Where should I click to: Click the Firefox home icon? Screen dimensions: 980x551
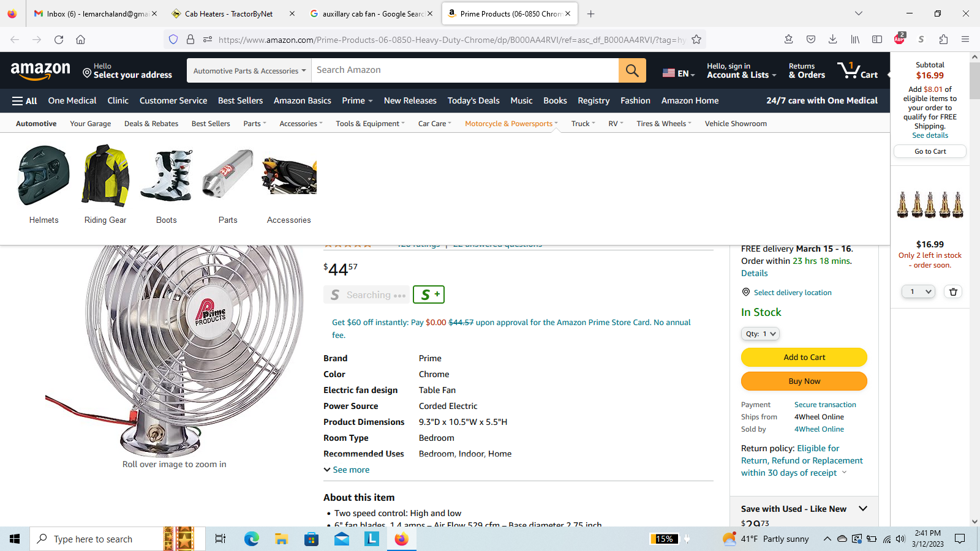point(80,40)
